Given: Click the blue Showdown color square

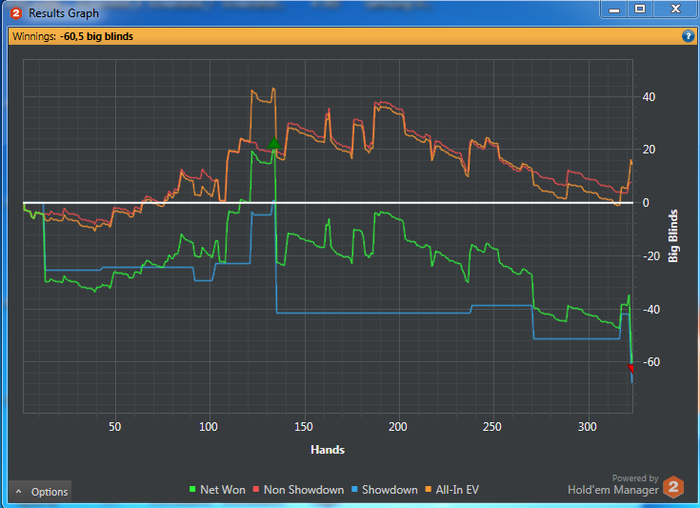Looking at the screenshot, I should click(354, 489).
